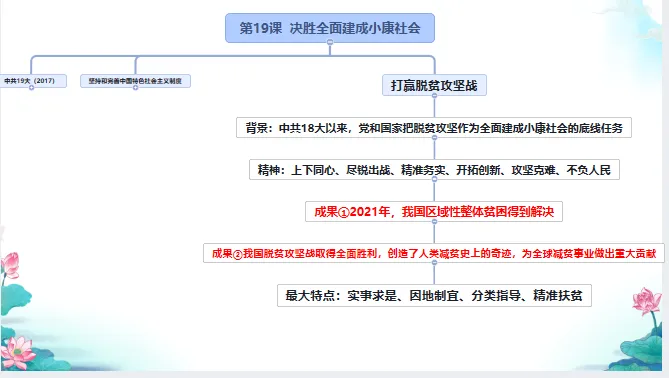Select the 中共19大(2017) node
669x378 pixels.
click(x=33, y=81)
